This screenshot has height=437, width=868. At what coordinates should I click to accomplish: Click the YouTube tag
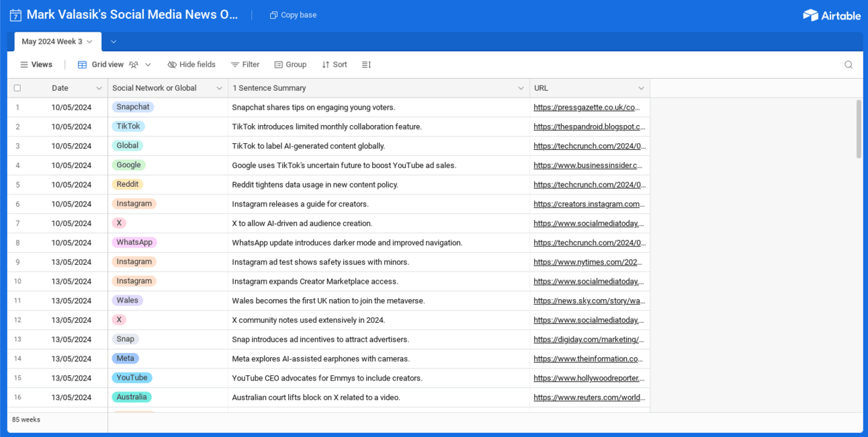[x=132, y=378]
